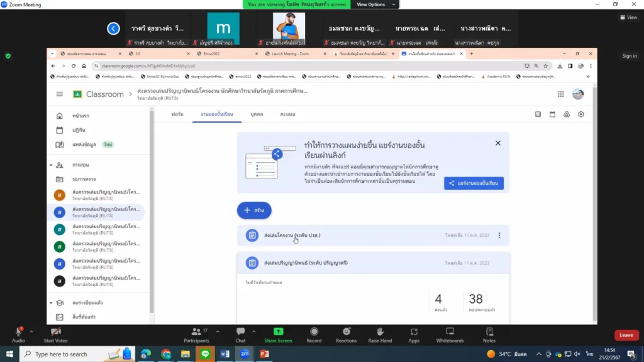Open the Google account avatar
644x362 pixels.
coord(578,94)
